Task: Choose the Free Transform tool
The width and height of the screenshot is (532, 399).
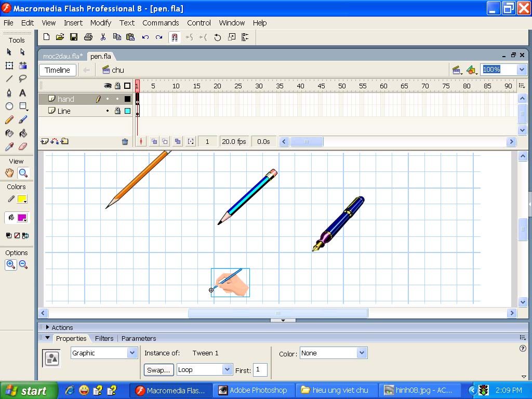Action: (x=9, y=65)
